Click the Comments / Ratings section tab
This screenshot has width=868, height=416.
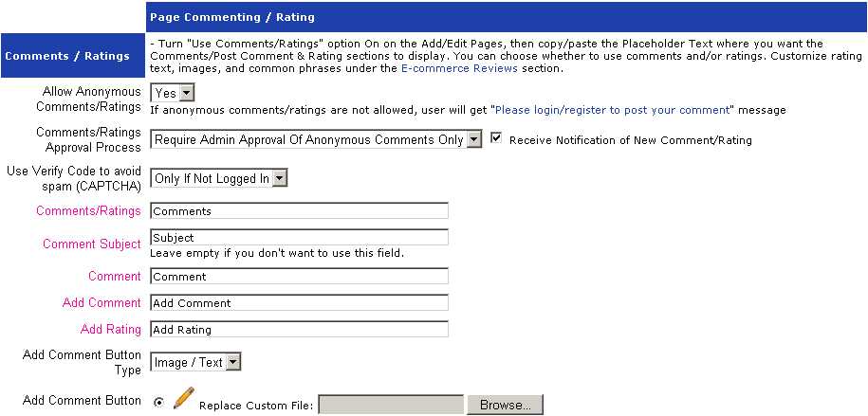pyautogui.click(x=67, y=56)
